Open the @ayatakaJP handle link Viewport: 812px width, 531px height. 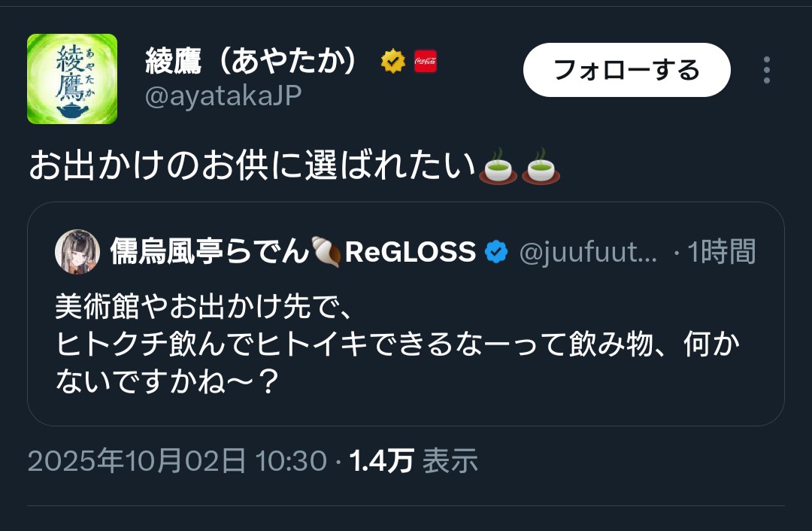click(x=223, y=96)
